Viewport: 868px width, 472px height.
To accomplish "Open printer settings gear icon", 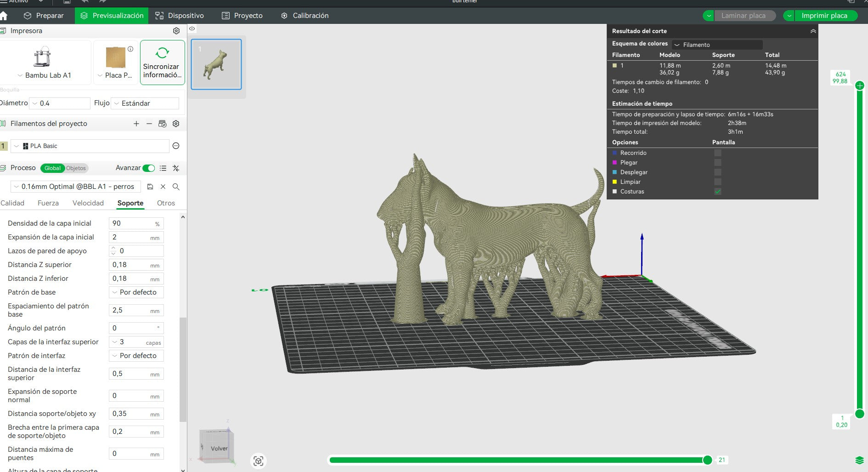I will tap(176, 31).
